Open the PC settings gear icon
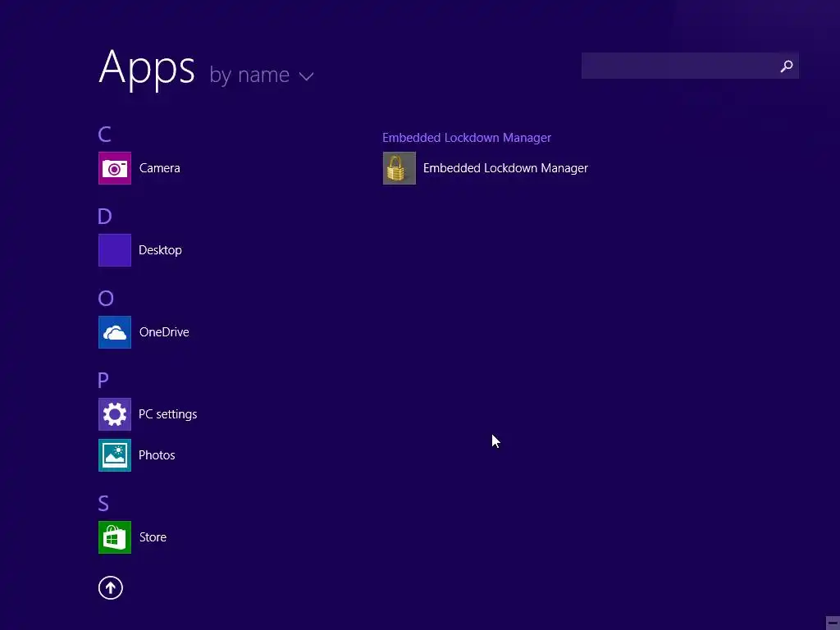The height and width of the screenshot is (630, 840). click(115, 414)
